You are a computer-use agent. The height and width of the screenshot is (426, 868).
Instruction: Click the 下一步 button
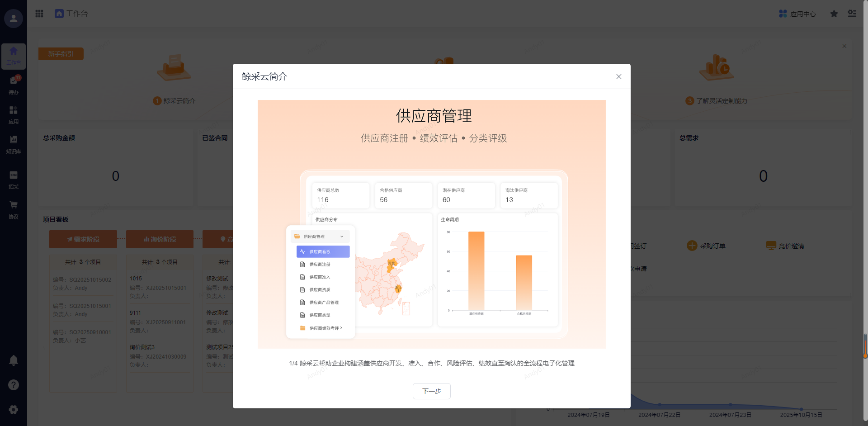tap(431, 391)
